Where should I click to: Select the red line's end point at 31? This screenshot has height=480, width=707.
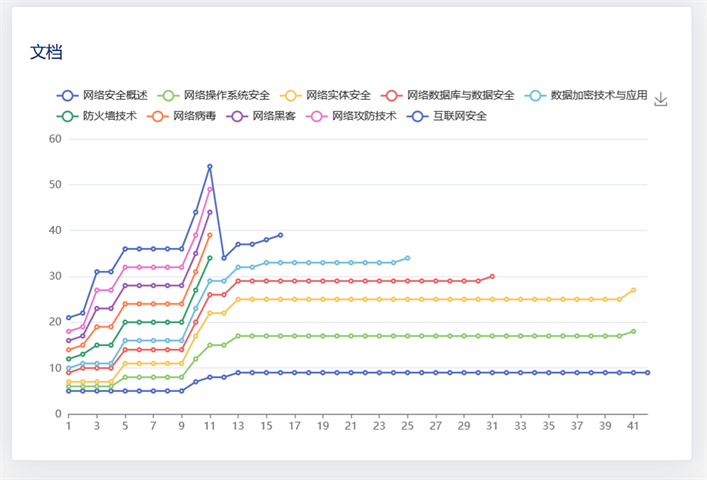pos(492,276)
